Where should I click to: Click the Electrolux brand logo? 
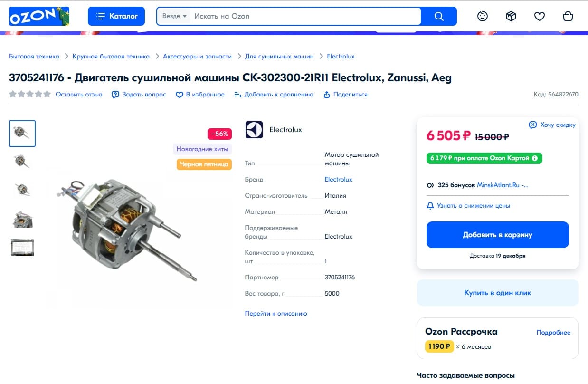[254, 130]
